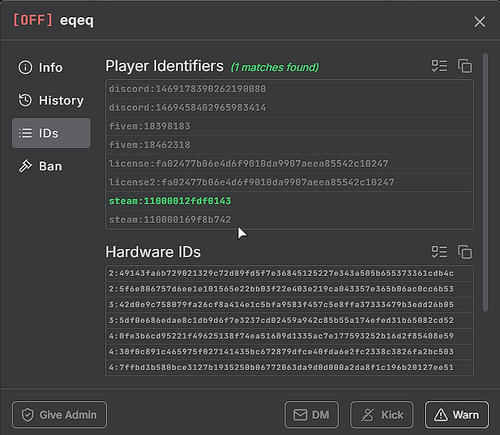Select hardware ID starting with 4:0fe3b6

coord(289,336)
